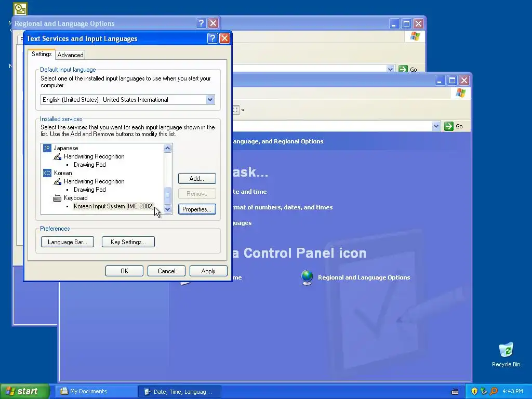Click the green Go arrow in front Control Panel window
The image size is (532, 399).
tap(448, 126)
